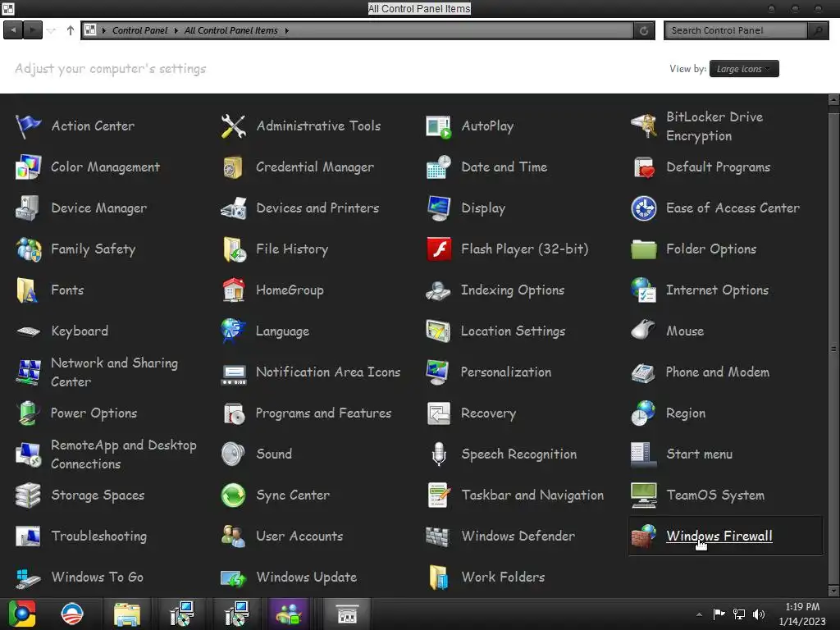Open Chrome from the taskbar
This screenshot has height=630, width=840.
[22, 614]
